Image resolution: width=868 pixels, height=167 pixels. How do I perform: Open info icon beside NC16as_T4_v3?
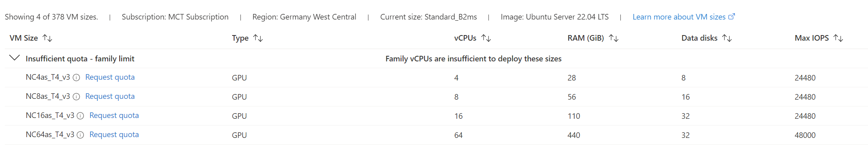pos(80,116)
